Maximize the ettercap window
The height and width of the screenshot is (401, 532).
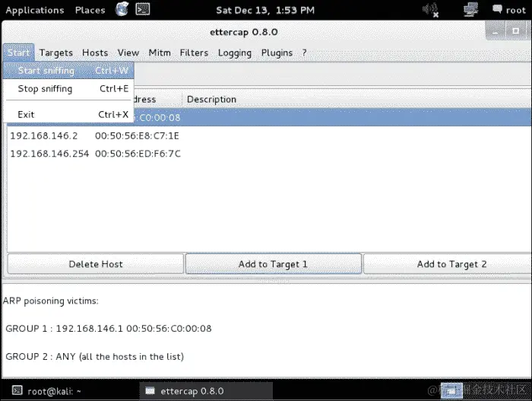click(x=516, y=31)
